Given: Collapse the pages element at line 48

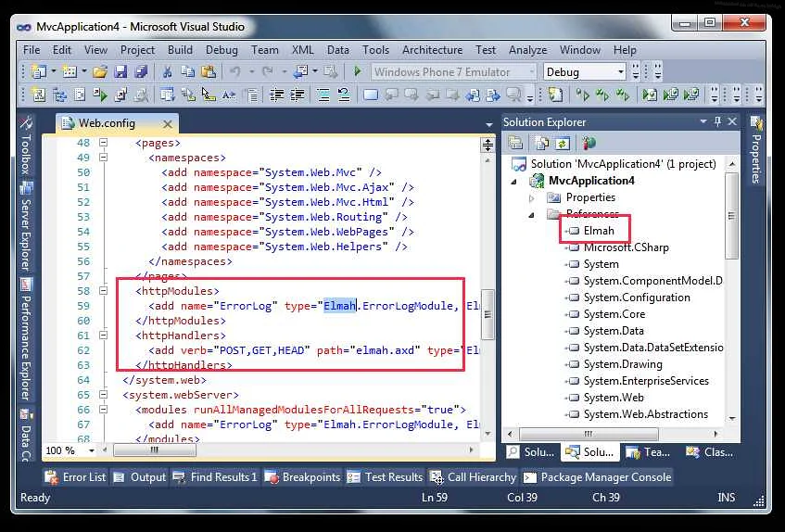Looking at the screenshot, I should 103,143.
